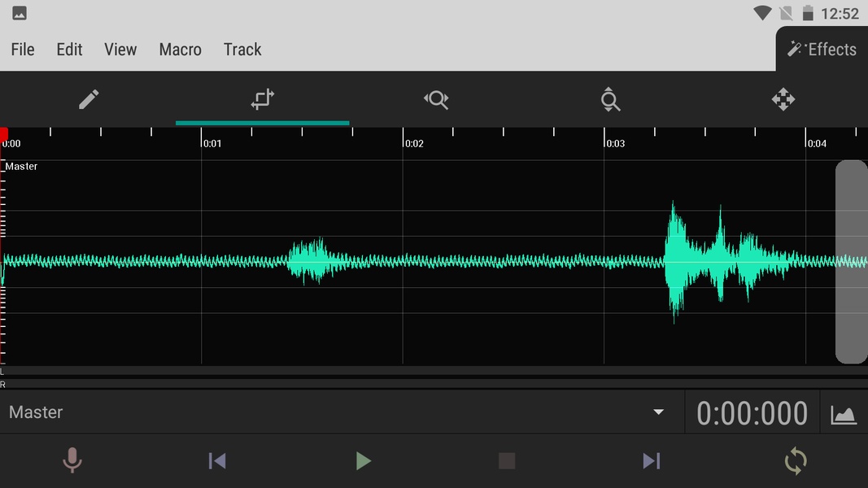This screenshot has height=488, width=868.
Task: Start recording with the microphone button
Action: click(72, 461)
